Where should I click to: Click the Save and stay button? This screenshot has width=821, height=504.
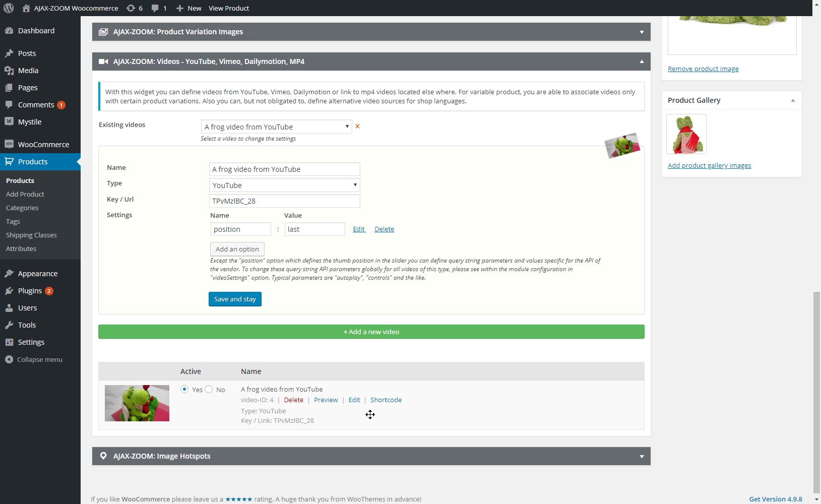(235, 299)
